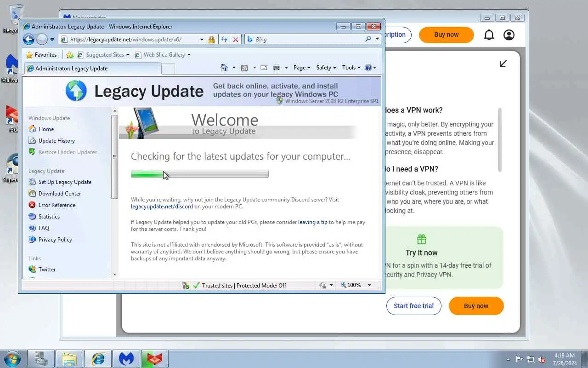
Task: Click the sidebar scrollbar down arrow
Action: click(115, 275)
